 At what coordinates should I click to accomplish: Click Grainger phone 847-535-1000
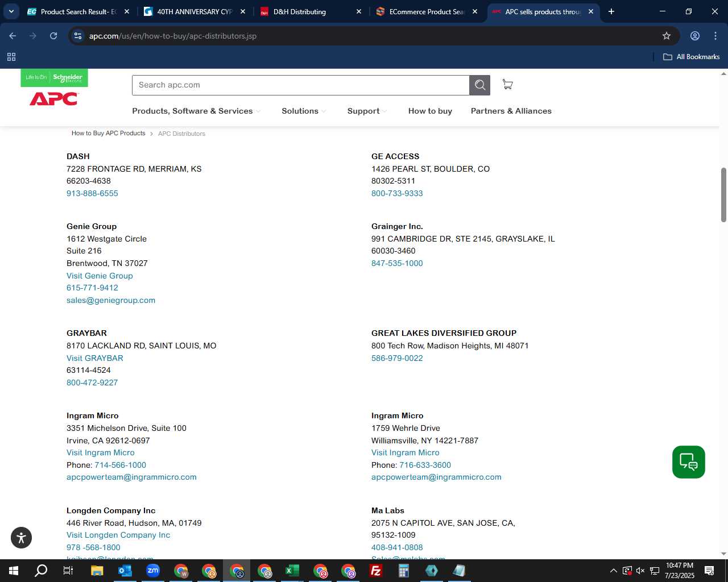tap(397, 263)
